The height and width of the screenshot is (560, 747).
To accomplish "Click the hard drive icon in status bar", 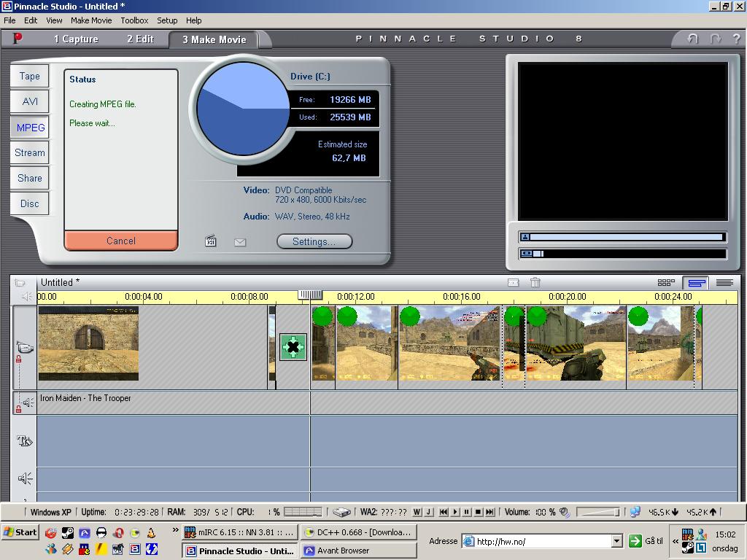I will (341, 513).
